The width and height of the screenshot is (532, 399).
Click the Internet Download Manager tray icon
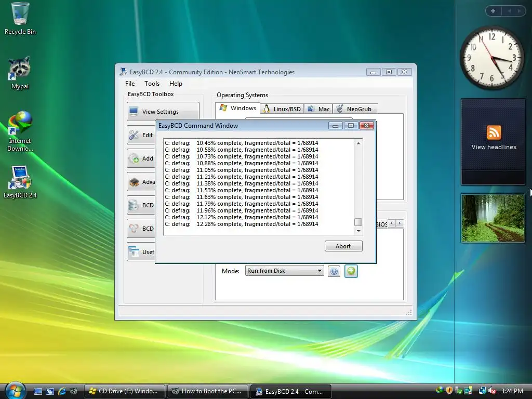440,391
